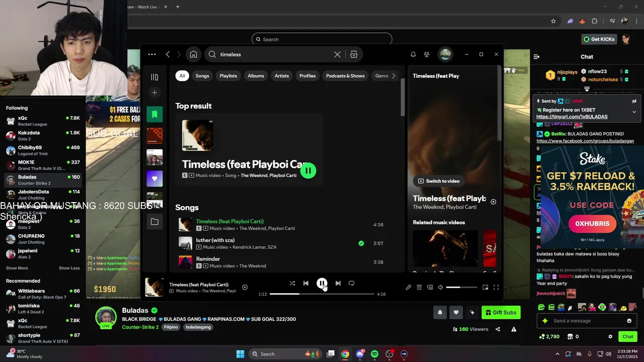Select the Profiles filter chip
This screenshot has width=644, height=362.
307,76
